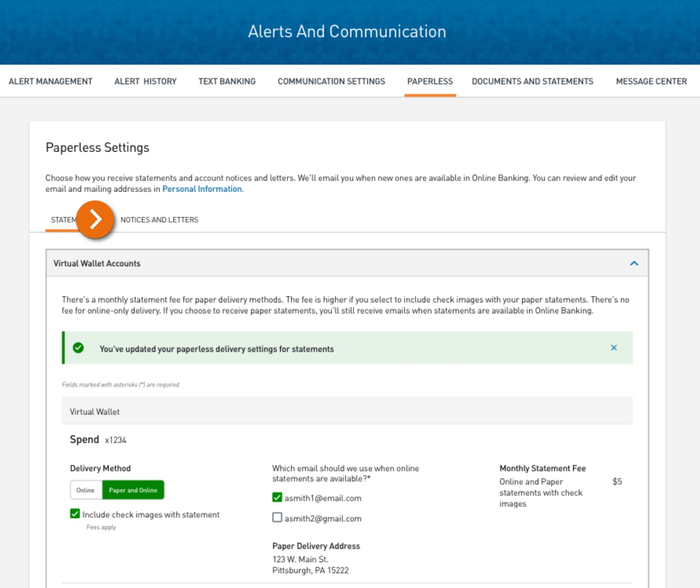
Task: Switch to the Notices and Letters tab
Action: (x=160, y=220)
